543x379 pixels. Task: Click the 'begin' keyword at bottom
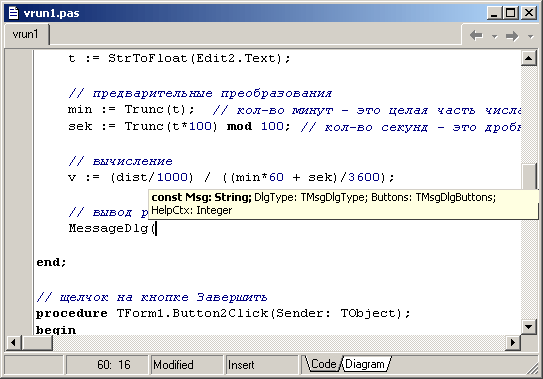(56, 330)
